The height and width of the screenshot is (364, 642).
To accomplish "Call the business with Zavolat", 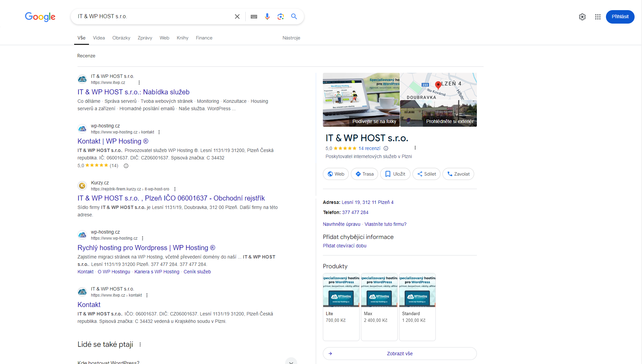I will point(458,174).
